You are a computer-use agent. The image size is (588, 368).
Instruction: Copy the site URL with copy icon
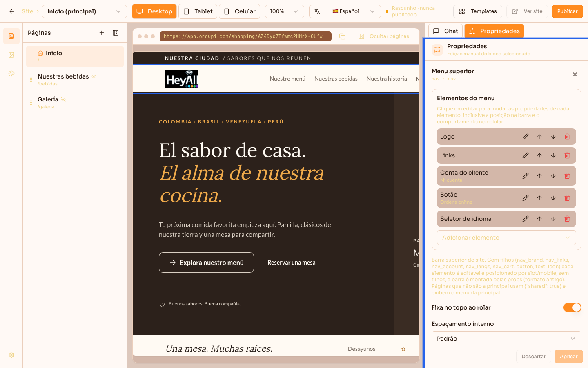(342, 36)
